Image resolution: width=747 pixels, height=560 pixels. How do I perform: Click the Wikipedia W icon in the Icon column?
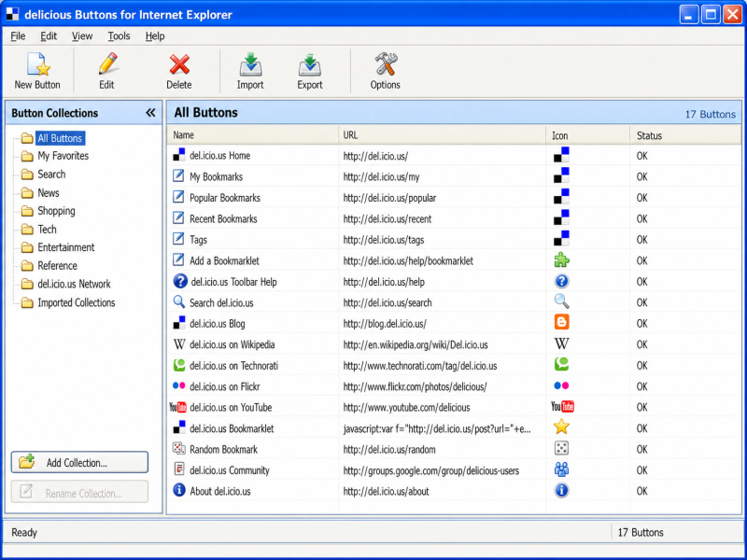562,343
